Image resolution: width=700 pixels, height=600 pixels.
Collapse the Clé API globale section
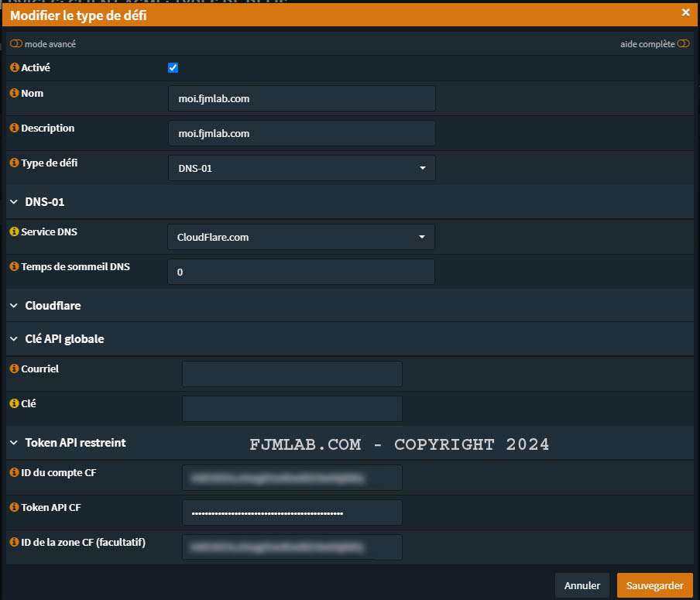[14, 339]
